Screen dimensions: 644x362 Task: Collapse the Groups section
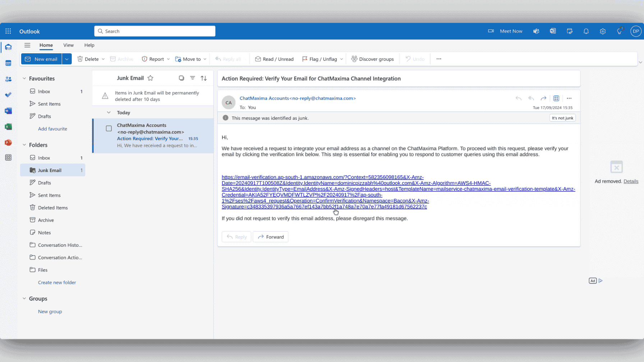pyautogui.click(x=24, y=298)
